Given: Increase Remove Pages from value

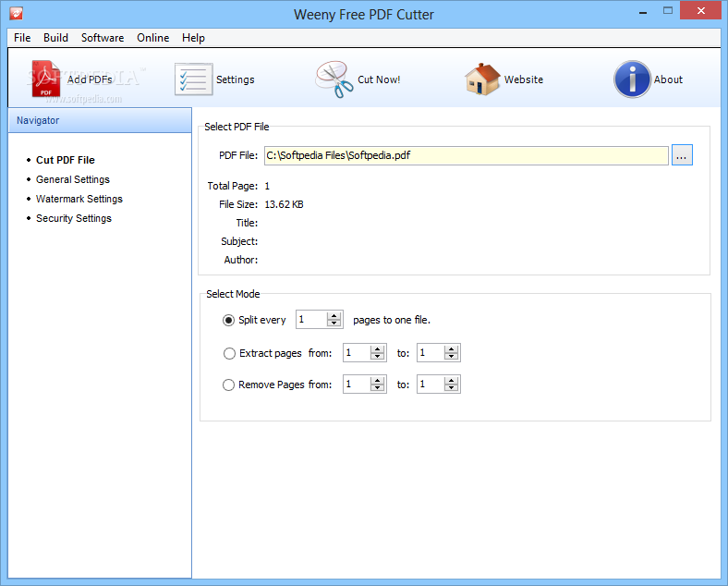Looking at the screenshot, I should [x=378, y=381].
